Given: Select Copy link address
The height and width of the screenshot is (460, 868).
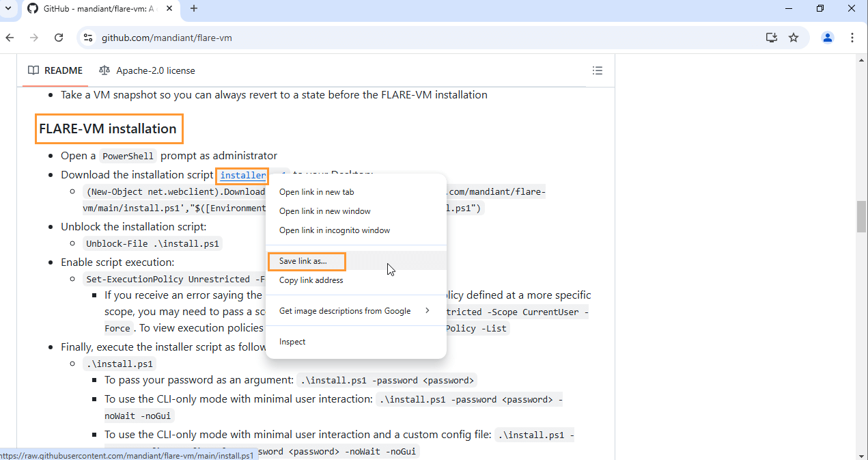Looking at the screenshot, I should [x=356, y=280].
